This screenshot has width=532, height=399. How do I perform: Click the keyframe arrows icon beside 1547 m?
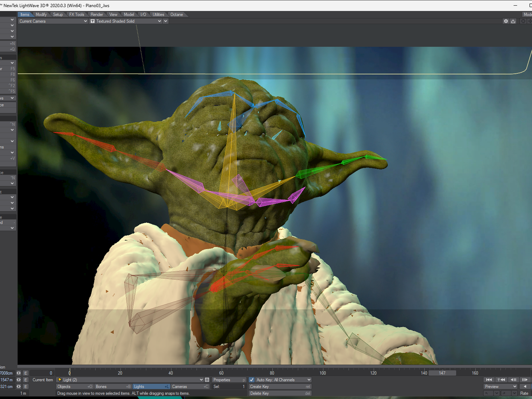[19, 380]
